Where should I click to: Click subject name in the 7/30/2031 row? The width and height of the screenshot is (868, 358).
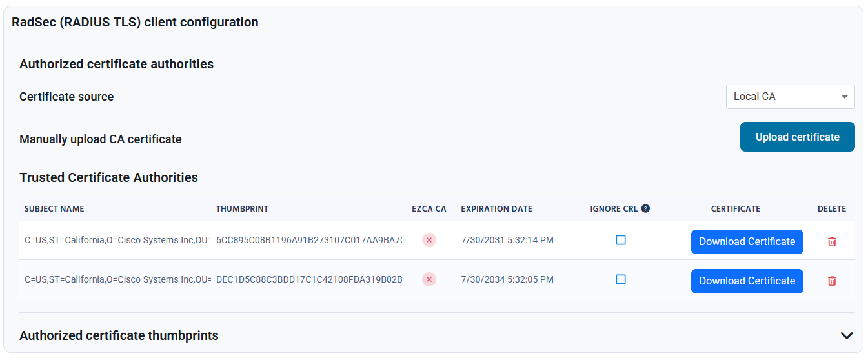(118, 240)
